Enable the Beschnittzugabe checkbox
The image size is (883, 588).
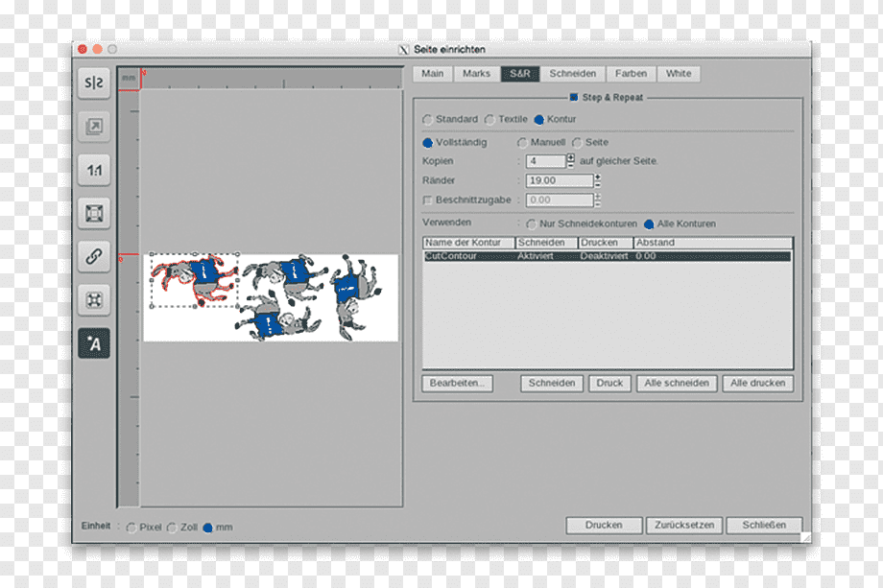tap(427, 200)
